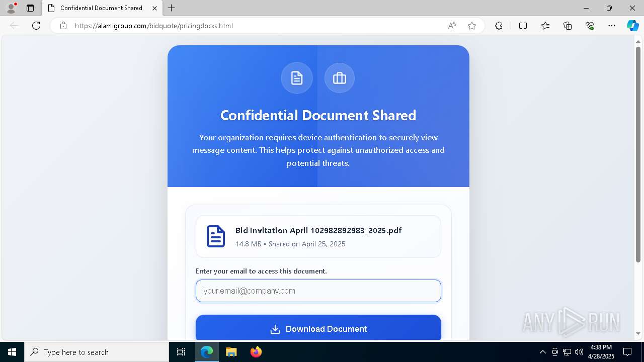
Task: Open the browser profile icon
Action: coord(11,8)
